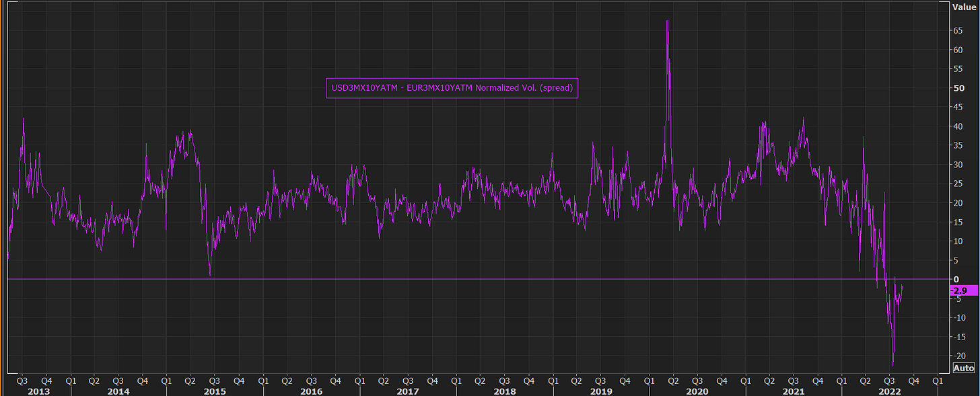Click the 2019 year label
This screenshot has width=980, height=396.
600,391
